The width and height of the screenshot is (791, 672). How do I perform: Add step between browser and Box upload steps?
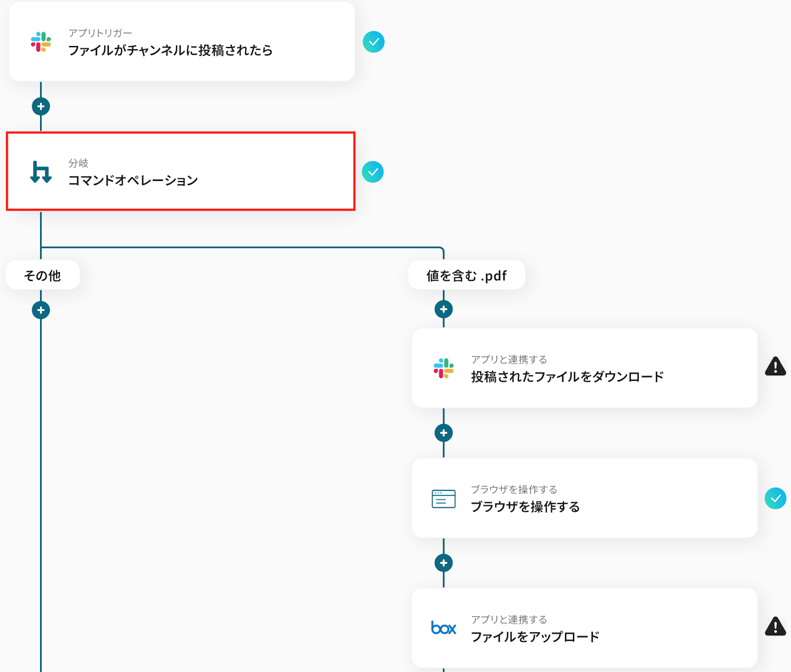pos(443,563)
